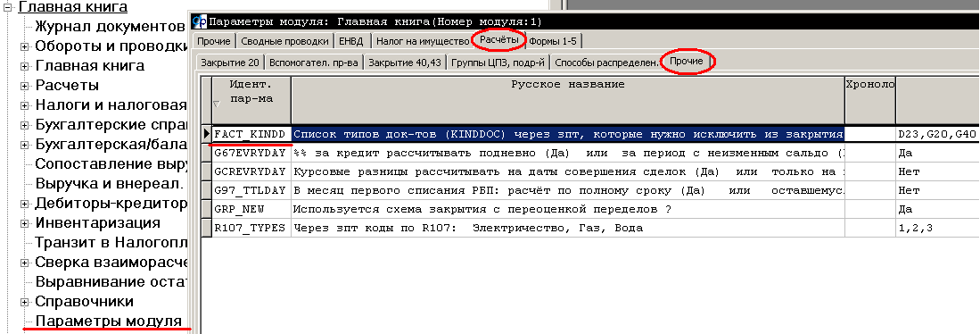Select the second-row Прочие sub-tab
Image resolution: width=980 pixels, height=334 pixels.
pyautogui.click(x=687, y=62)
